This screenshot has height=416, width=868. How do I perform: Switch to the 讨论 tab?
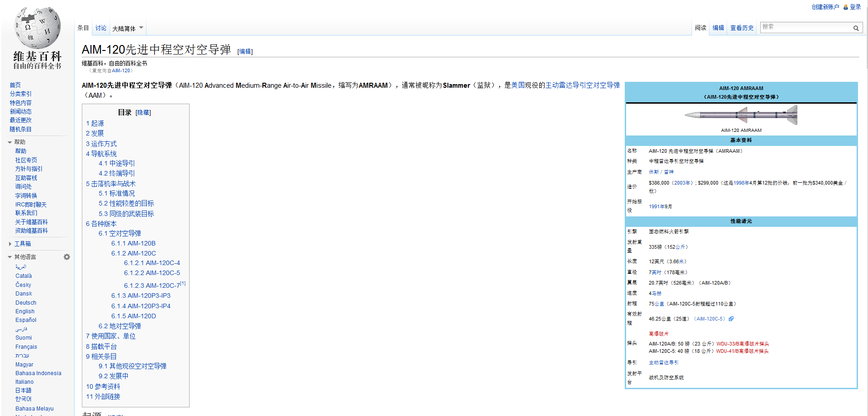[101, 28]
